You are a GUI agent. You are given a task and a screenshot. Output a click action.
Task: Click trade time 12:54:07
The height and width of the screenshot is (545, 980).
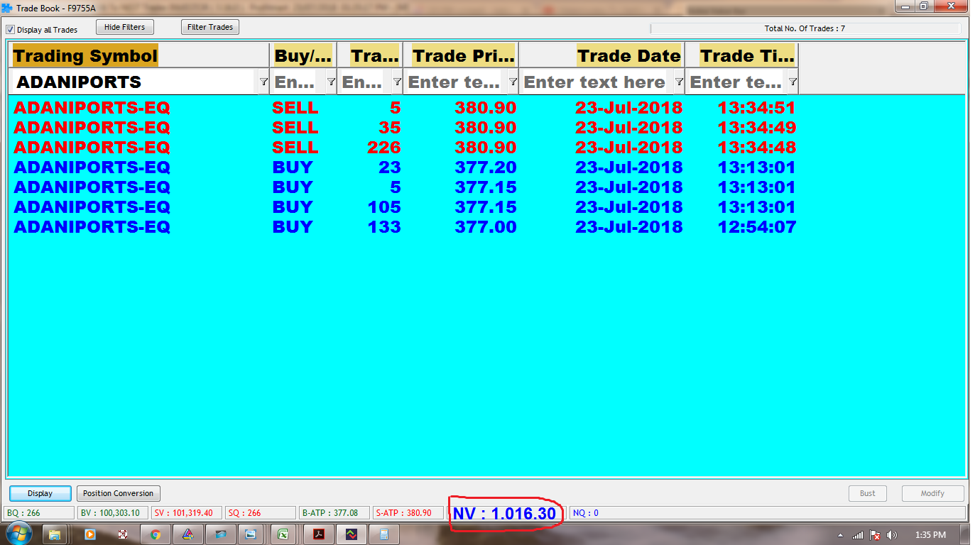pos(756,227)
